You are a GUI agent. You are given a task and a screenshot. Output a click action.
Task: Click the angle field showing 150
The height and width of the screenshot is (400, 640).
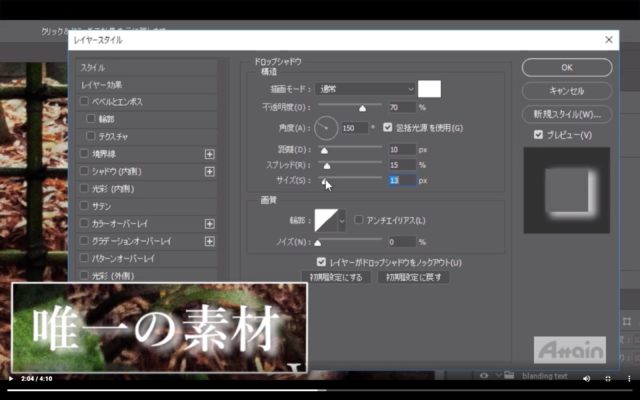[355, 128]
